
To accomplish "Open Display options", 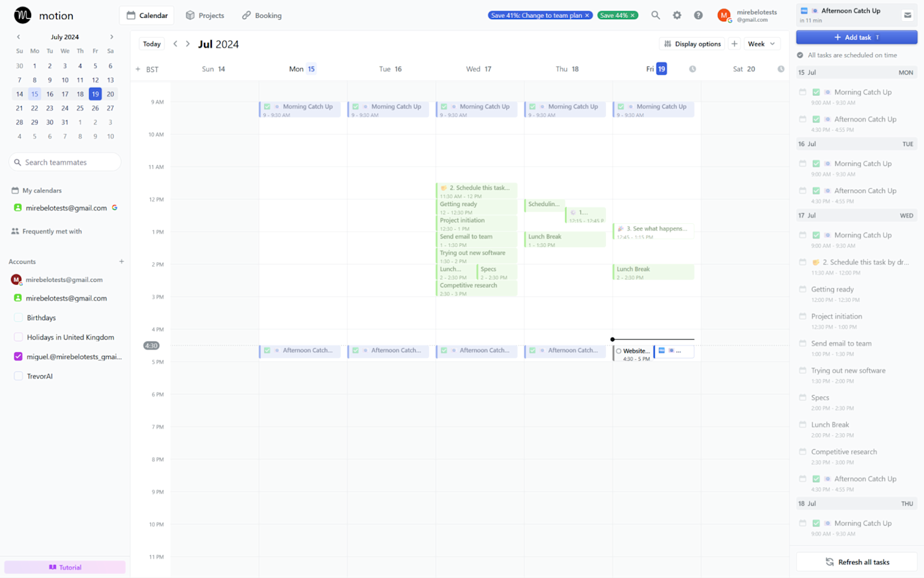I will [x=692, y=44].
